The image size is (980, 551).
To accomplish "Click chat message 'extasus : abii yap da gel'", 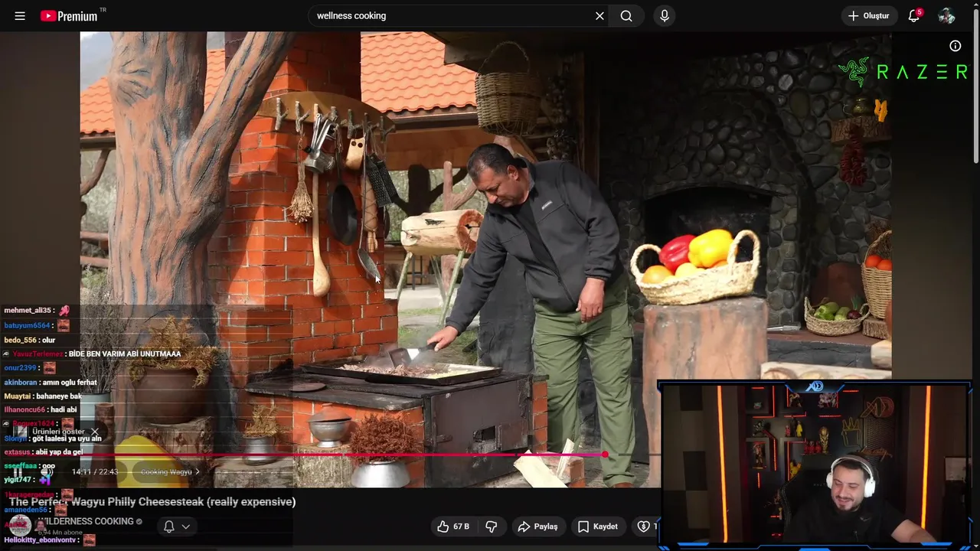I will coord(43,452).
